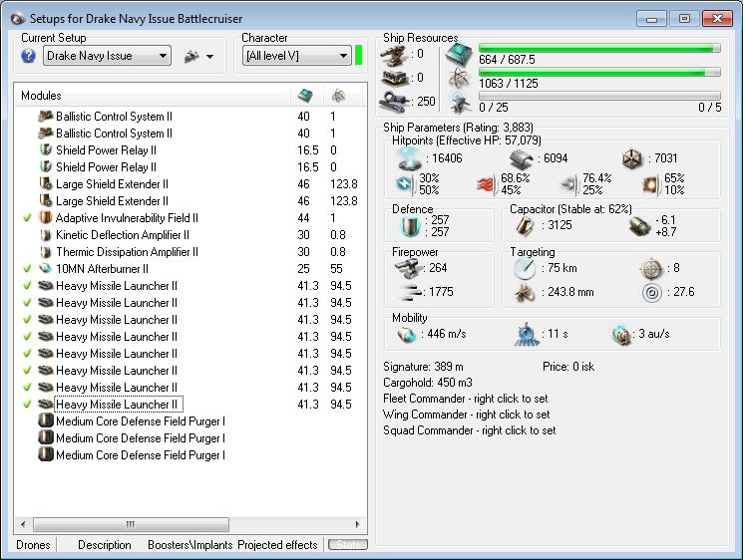Click the CPU column header icon
The image size is (743, 560).
point(305,96)
